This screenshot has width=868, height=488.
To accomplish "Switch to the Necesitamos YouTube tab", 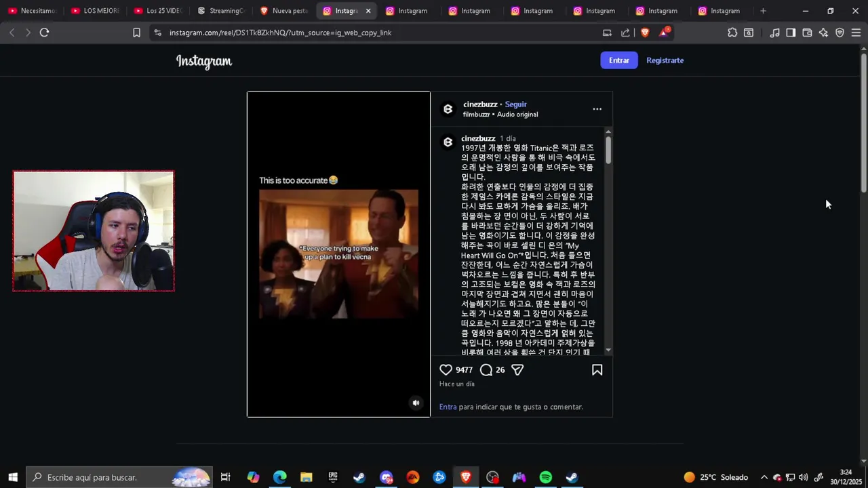I will tap(32, 11).
